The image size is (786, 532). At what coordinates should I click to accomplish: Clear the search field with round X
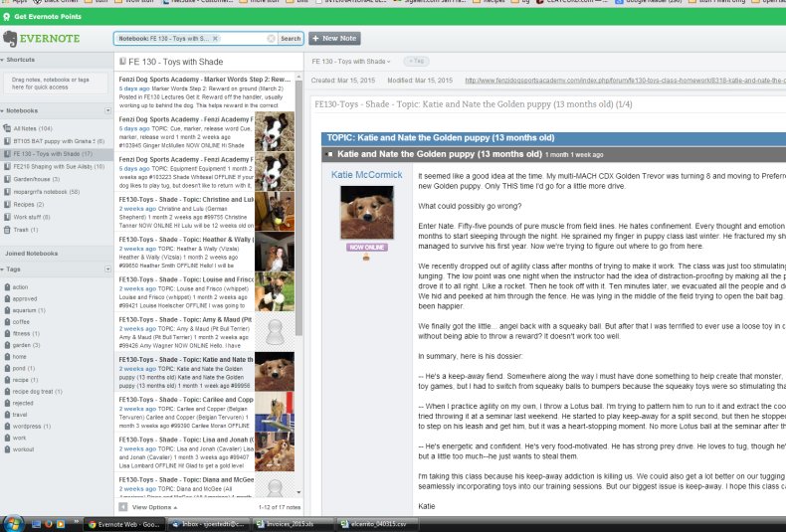tap(271, 39)
